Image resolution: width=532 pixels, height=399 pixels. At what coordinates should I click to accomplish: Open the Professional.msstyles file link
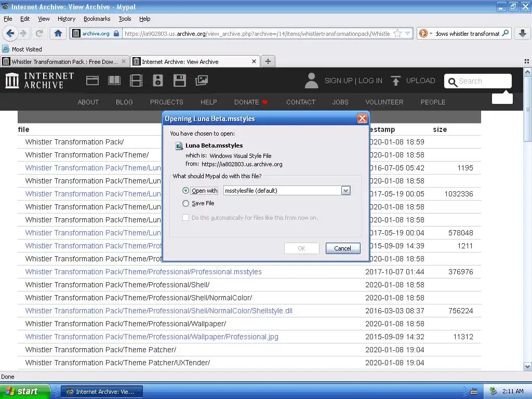click(x=143, y=272)
